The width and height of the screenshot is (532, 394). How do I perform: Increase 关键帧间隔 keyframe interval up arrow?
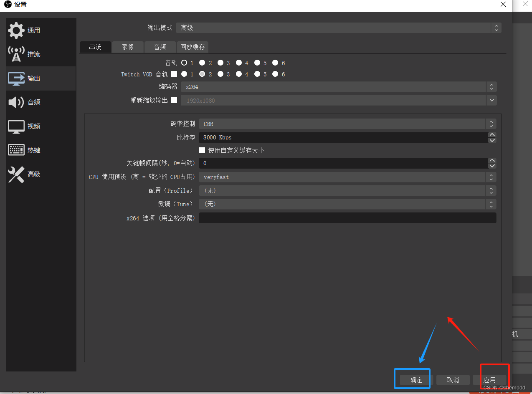(x=492, y=161)
